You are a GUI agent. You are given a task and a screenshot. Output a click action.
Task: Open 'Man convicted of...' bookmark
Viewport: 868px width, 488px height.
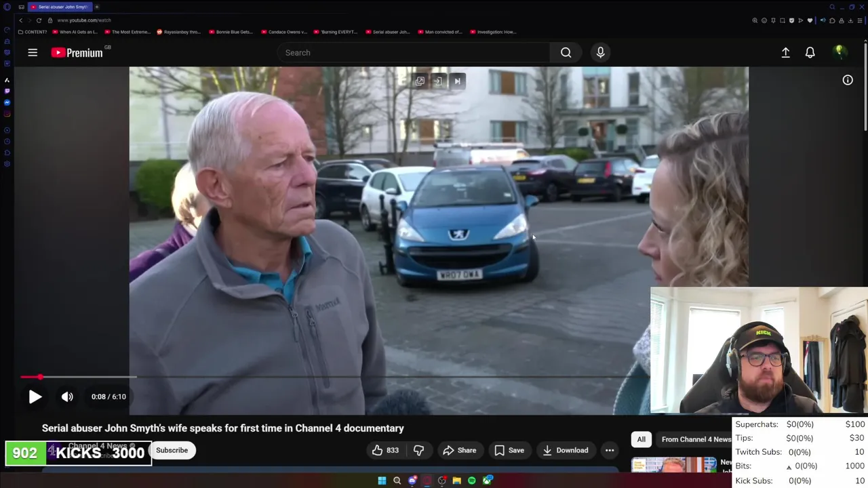[440, 32]
